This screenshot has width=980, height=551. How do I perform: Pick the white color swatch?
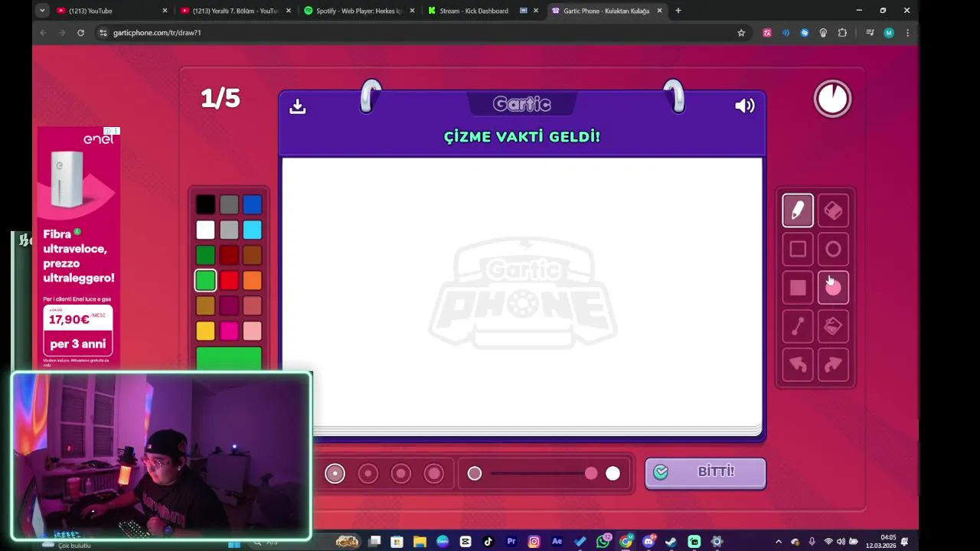[x=205, y=230]
